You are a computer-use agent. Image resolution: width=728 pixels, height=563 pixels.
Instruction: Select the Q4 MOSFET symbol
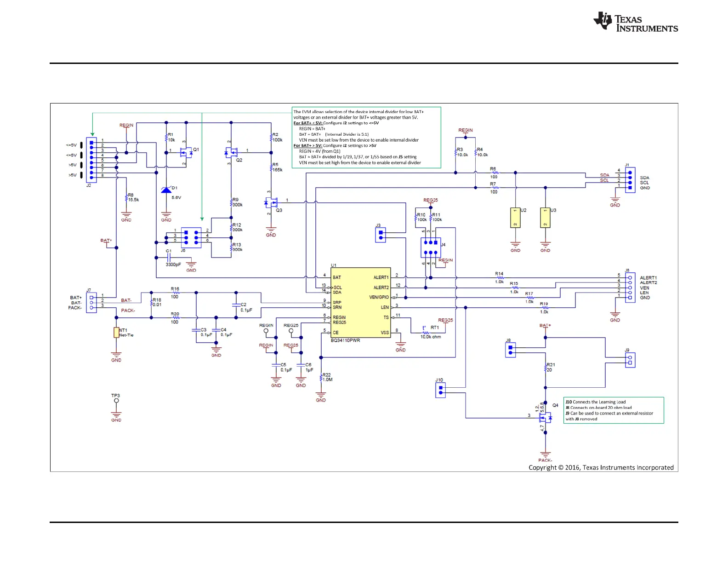[545, 418]
